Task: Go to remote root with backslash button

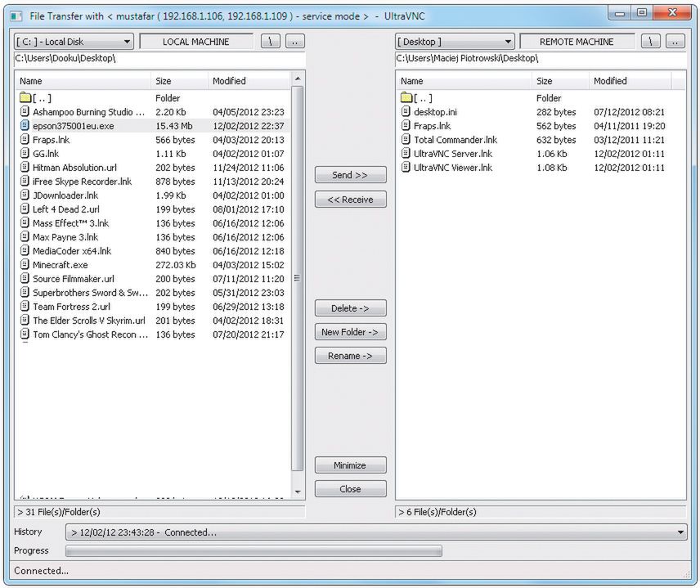Action: point(651,42)
